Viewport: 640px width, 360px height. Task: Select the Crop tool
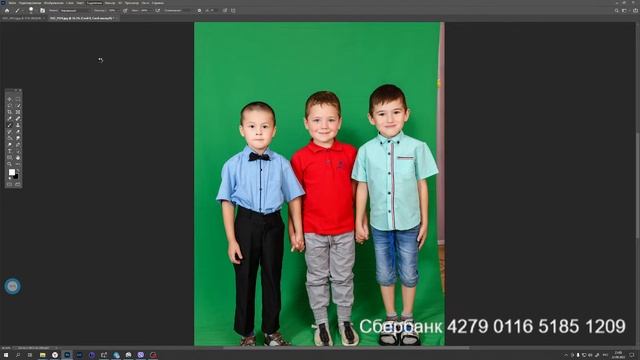tap(9, 112)
